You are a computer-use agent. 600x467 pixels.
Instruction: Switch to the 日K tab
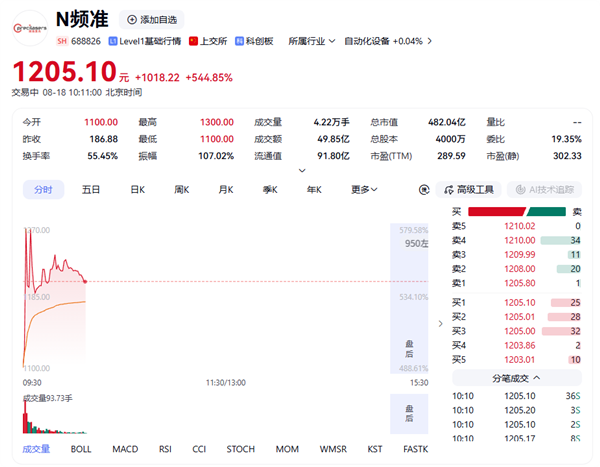137,189
